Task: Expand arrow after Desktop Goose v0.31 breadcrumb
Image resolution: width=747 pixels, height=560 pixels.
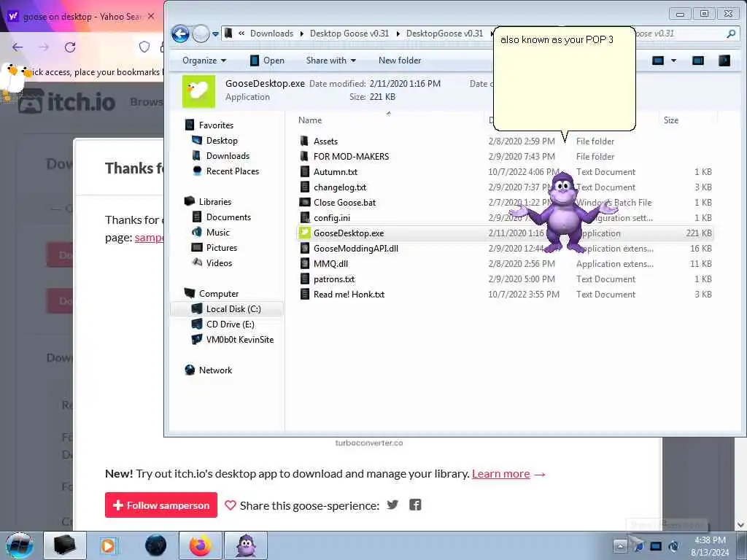Action: pyautogui.click(x=398, y=34)
